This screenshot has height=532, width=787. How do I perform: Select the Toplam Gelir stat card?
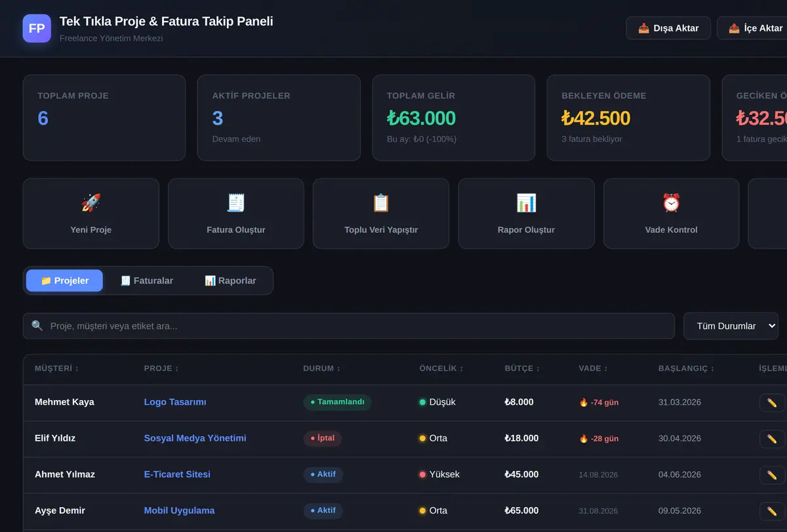454,117
